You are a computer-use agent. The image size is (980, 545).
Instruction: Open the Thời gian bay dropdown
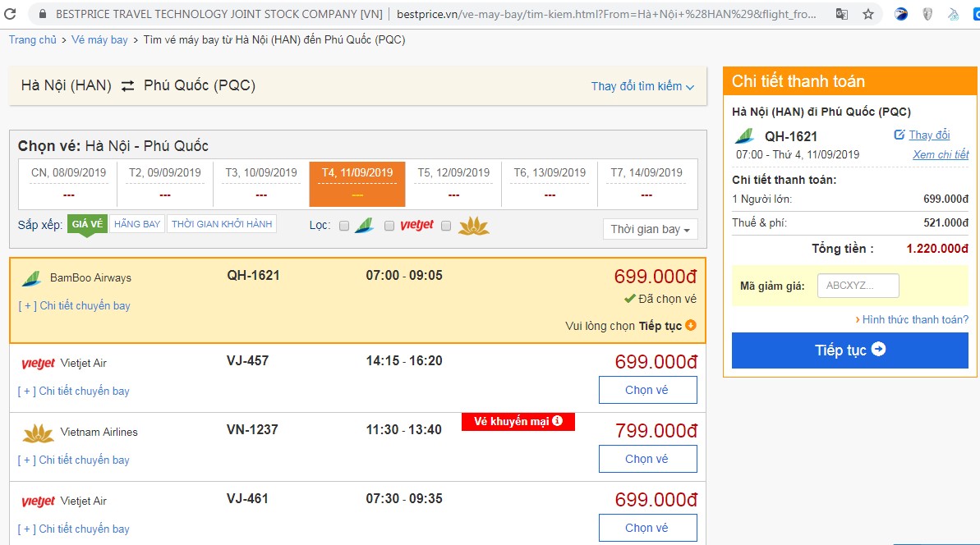tap(650, 229)
